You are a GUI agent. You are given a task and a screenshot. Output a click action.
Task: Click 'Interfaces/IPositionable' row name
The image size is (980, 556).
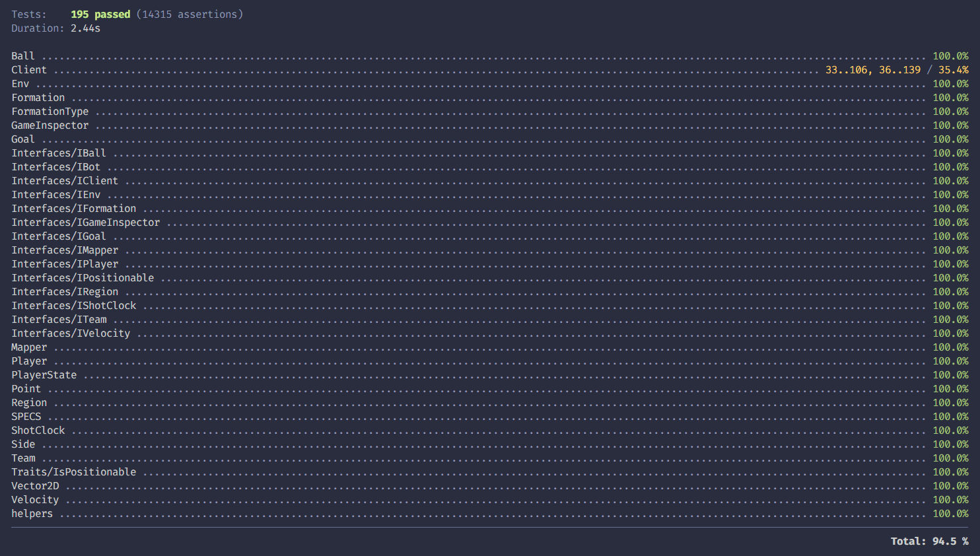tap(83, 278)
